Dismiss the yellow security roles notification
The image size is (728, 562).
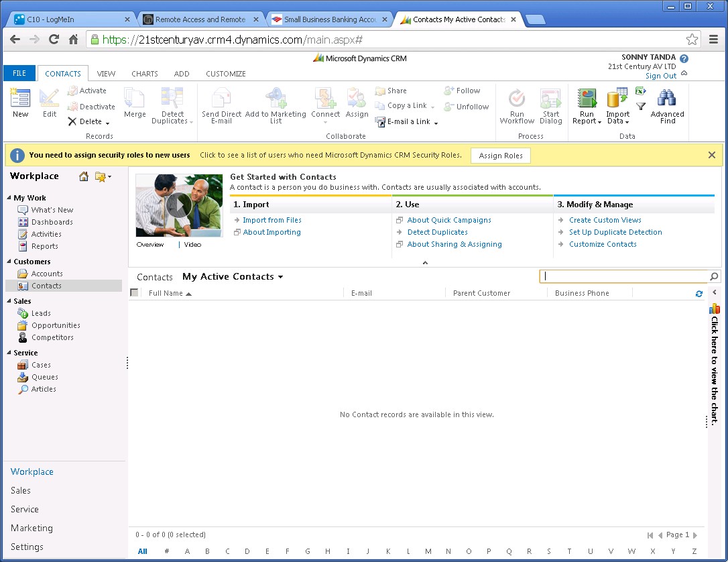tap(711, 155)
